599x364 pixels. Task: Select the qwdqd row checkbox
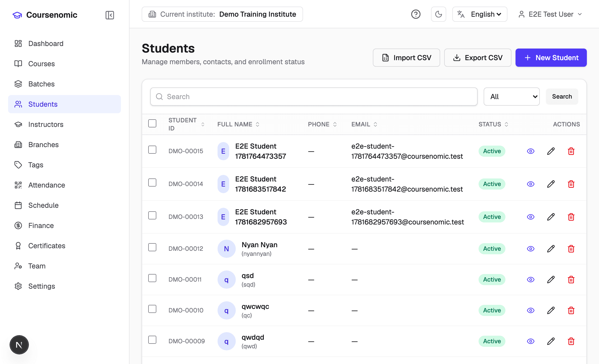click(152, 340)
